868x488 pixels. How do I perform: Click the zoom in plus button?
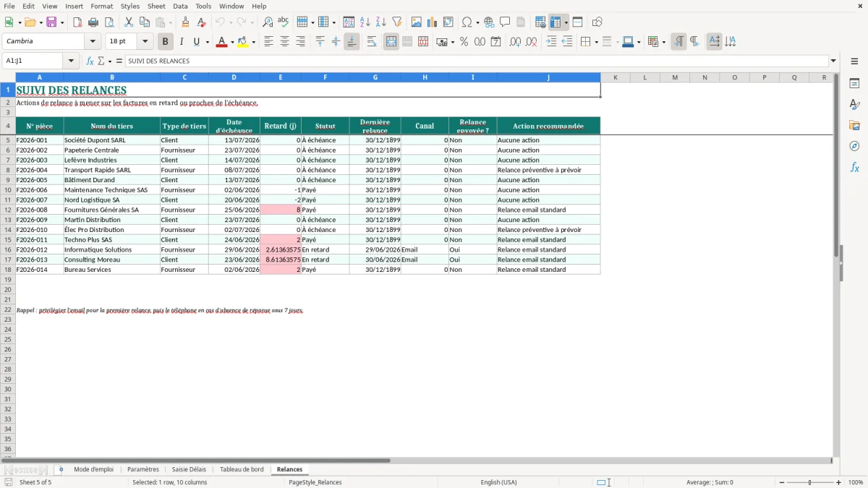(839, 482)
